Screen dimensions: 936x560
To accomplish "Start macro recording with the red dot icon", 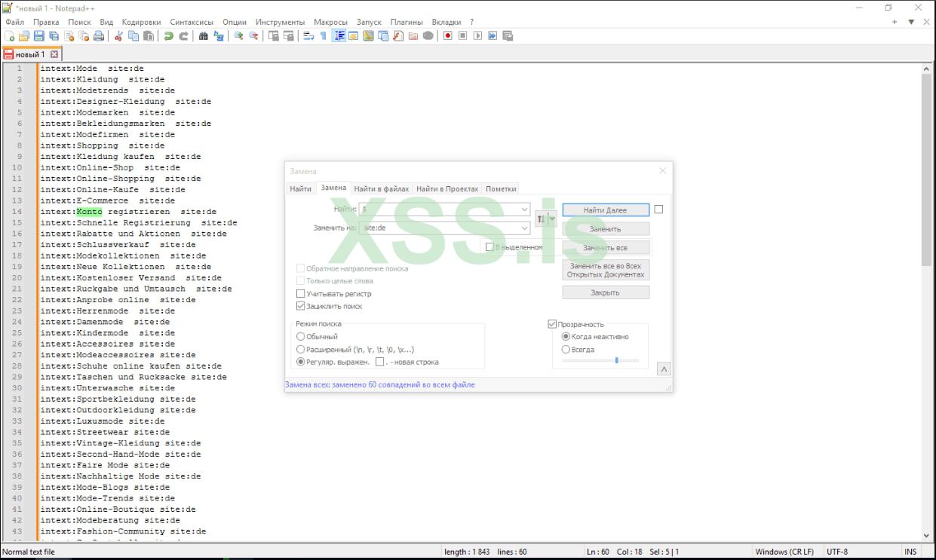I will pos(447,35).
